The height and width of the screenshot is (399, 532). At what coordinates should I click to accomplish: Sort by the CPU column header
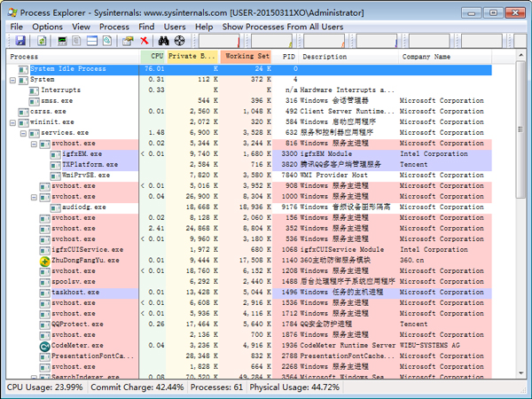(x=153, y=57)
